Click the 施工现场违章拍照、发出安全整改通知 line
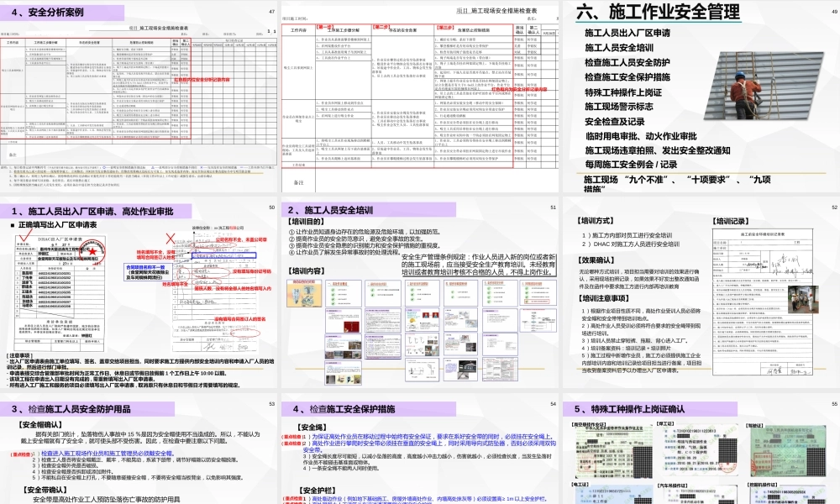This screenshot has width=840, height=504. pyautogui.click(x=658, y=150)
